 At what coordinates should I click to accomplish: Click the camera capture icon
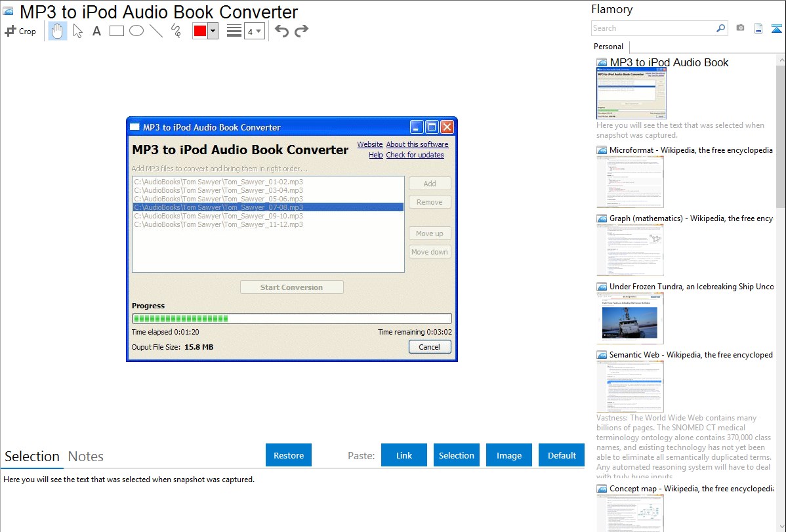(x=740, y=28)
